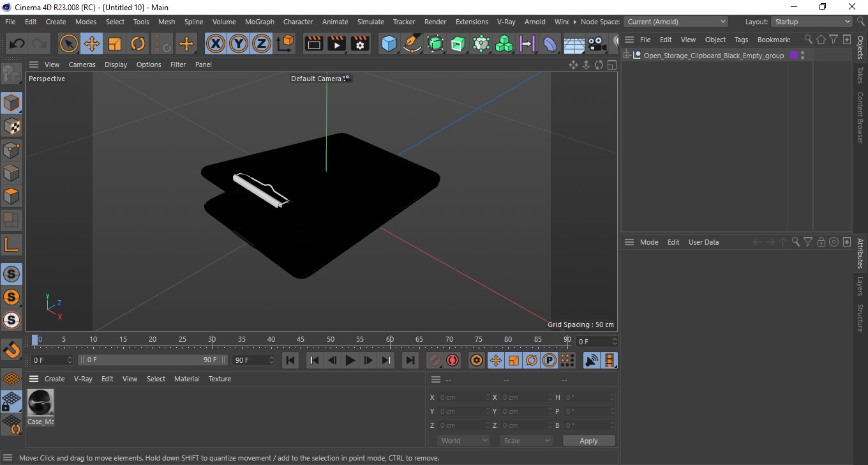
Task: Open Attributes User Data menu
Action: click(703, 242)
